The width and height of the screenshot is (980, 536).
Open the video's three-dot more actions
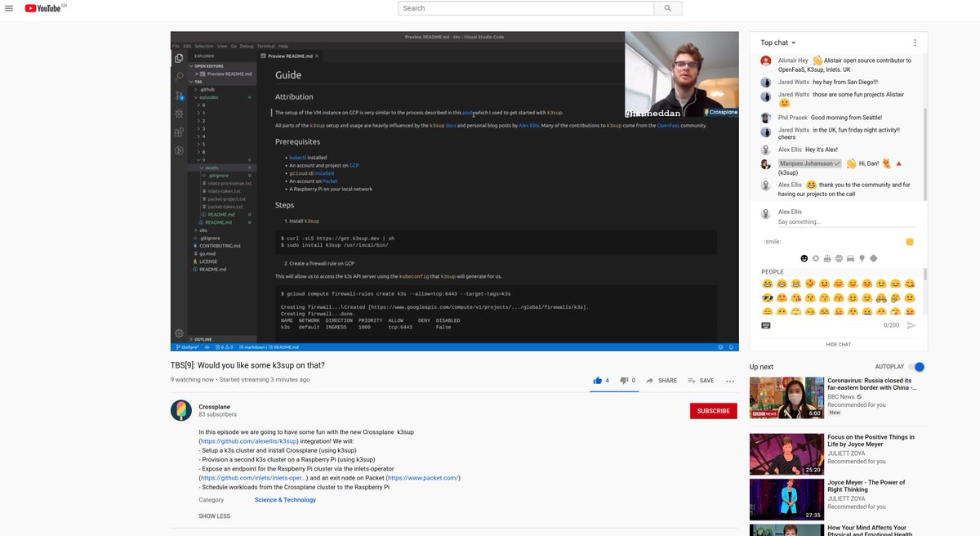(x=730, y=381)
